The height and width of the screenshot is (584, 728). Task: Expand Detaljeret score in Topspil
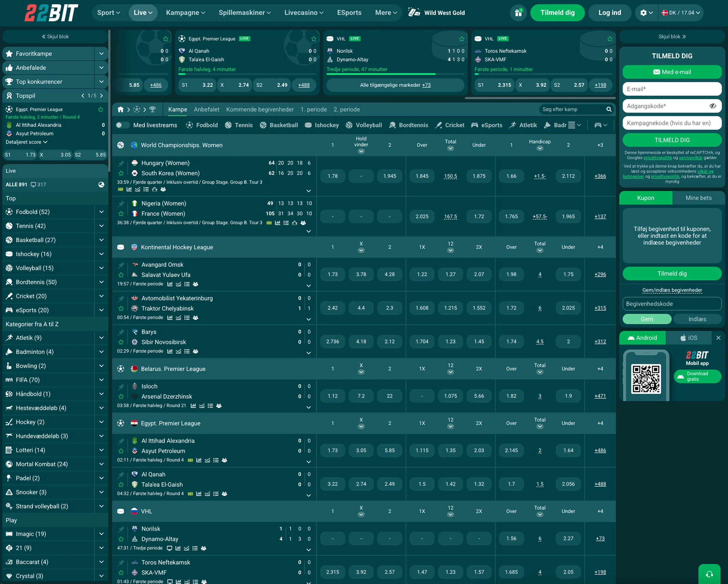(x=26, y=142)
